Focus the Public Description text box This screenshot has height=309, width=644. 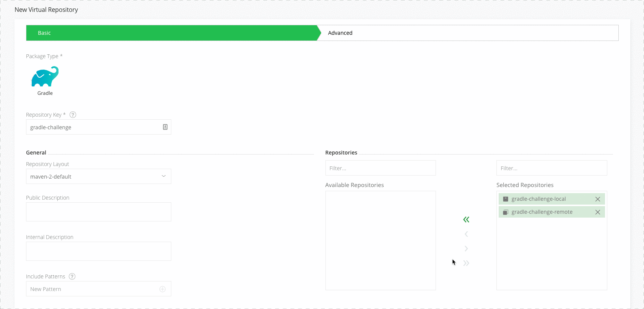point(98,212)
